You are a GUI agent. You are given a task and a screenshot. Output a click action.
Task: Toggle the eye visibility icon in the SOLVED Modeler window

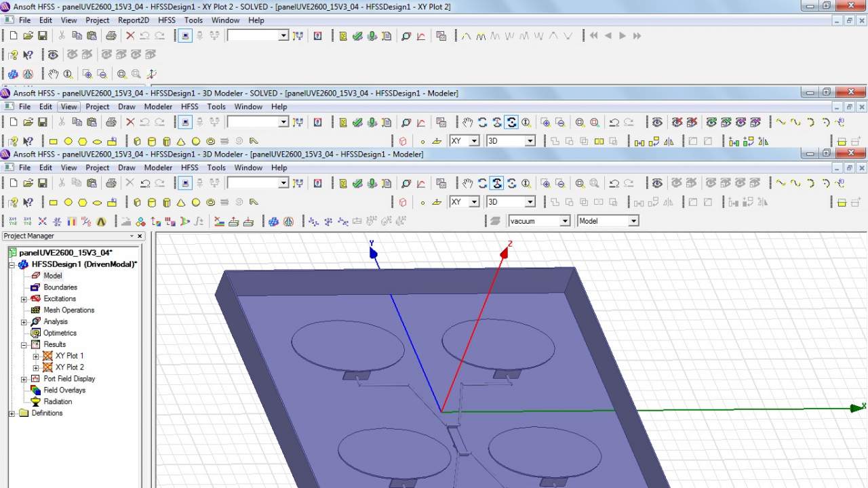click(657, 122)
